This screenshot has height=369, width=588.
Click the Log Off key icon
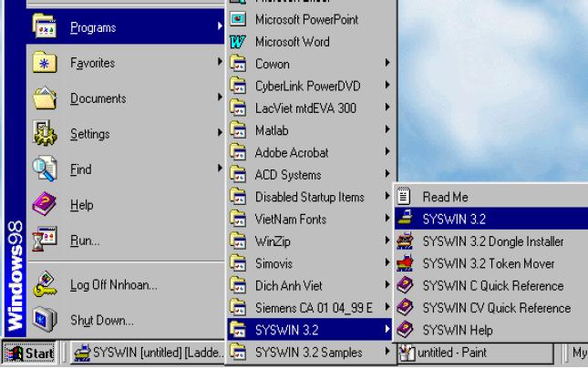click(x=45, y=284)
